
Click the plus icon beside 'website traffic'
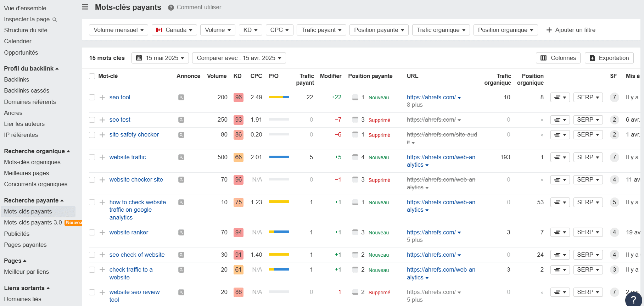[x=102, y=157]
